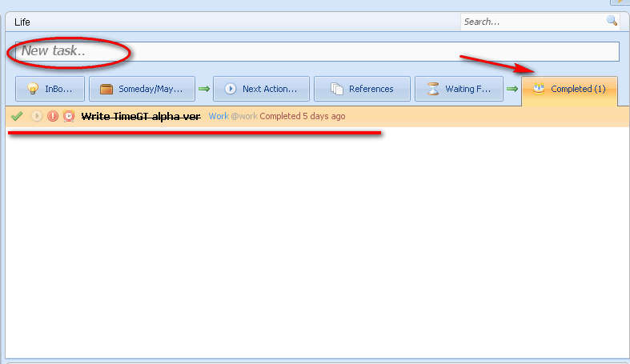Click the alarm clock reminder icon

click(69, 116)
